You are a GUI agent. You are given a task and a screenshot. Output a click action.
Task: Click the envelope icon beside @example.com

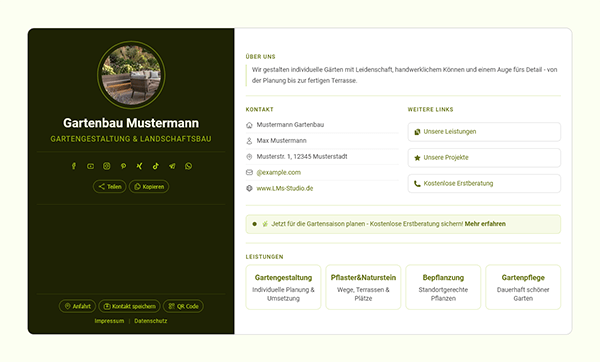pyautogui.click(x=249, y=172)
